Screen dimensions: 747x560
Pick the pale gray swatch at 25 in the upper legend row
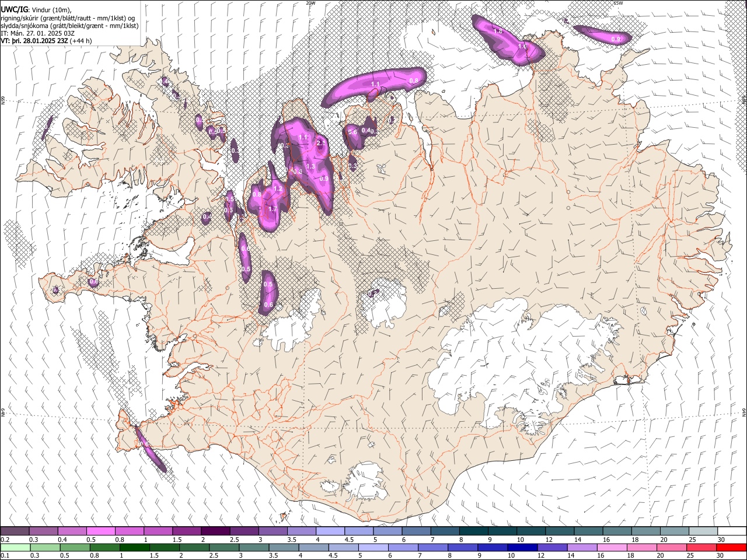(x=703, y=531)
